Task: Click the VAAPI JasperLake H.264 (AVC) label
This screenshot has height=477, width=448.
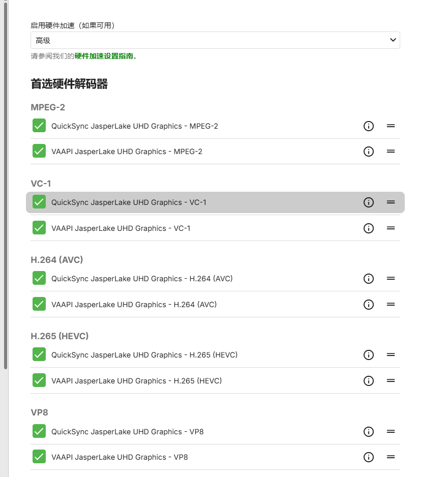Action: click(x=134, y=305)
